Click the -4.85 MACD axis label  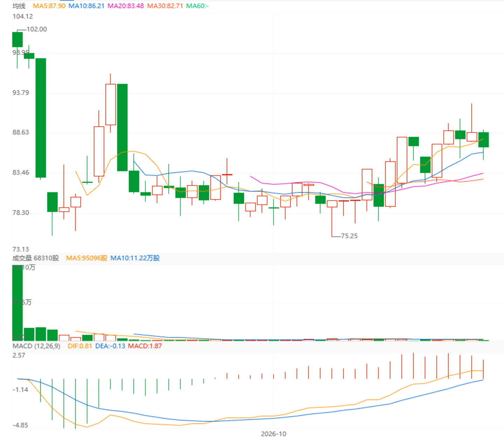point(20,425)
